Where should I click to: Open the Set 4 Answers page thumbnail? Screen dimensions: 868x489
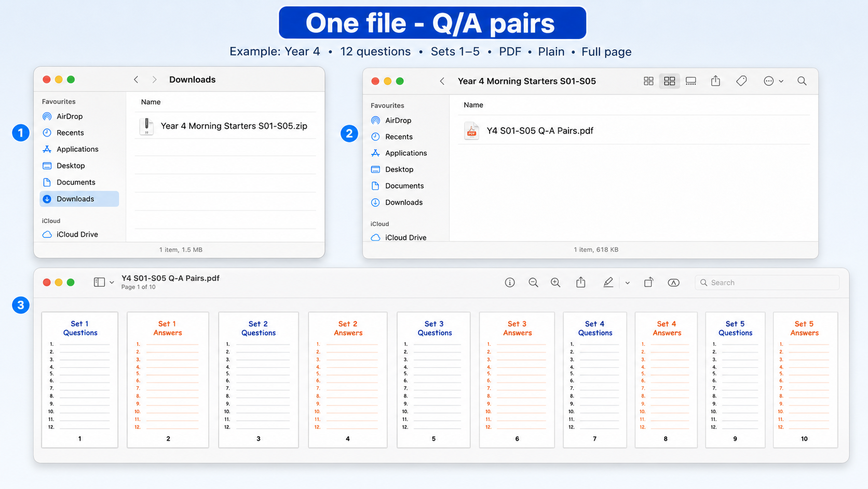point(666,380)
